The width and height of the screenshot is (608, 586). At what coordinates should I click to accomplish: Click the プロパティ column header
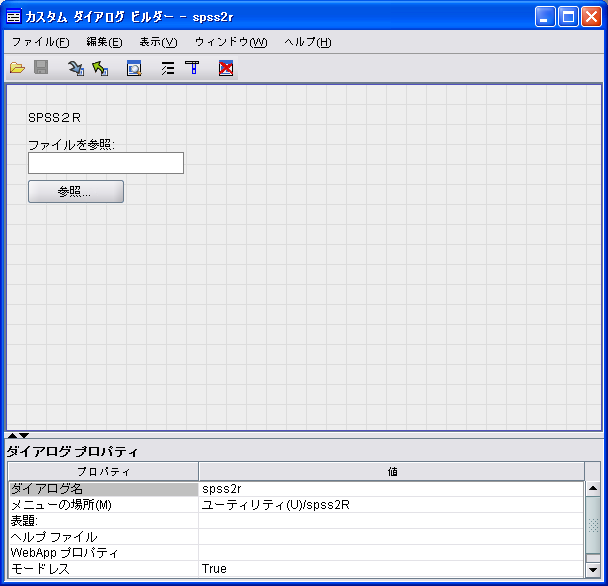pyautogui.click(x=103, y=471)
